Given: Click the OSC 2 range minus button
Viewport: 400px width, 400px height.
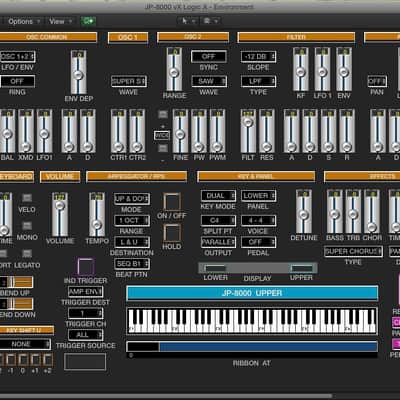Looking at the screenshot, I should point(163,148).
